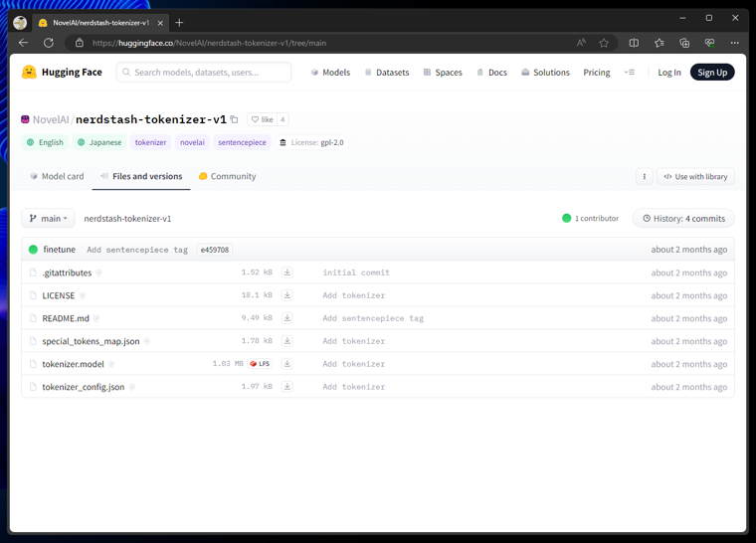Reload the page with refresh icon
This screenshot has height=543, width=756.
[49, 43]
